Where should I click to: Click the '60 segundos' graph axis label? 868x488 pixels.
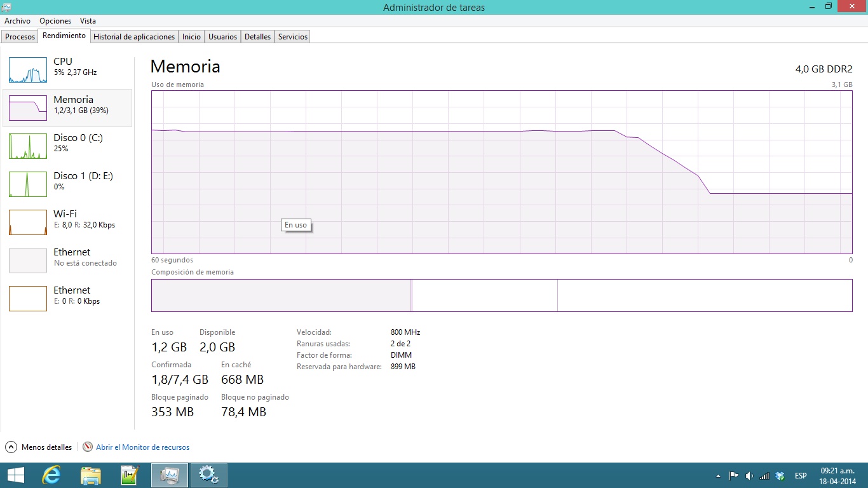[172, 260]
